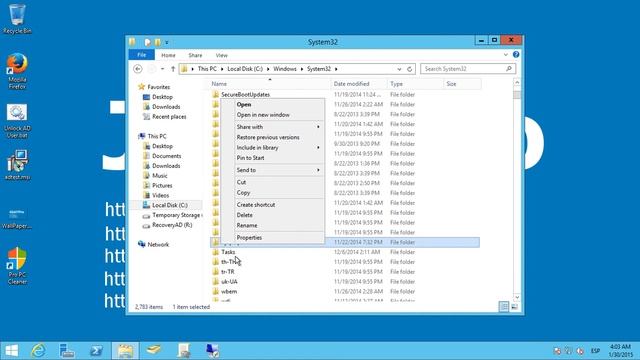Open the Home ribbon tab
640x360 pixels.
pyautogui.click(x=168, y=55)
